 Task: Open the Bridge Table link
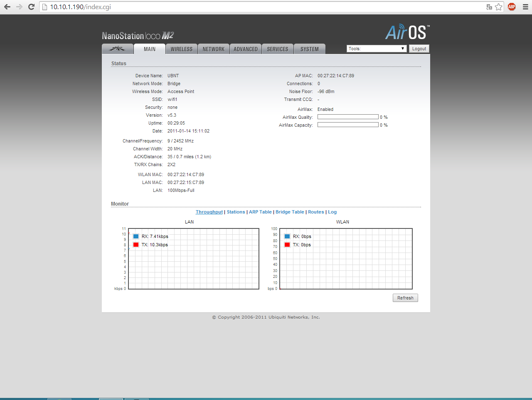pos(290,212)
